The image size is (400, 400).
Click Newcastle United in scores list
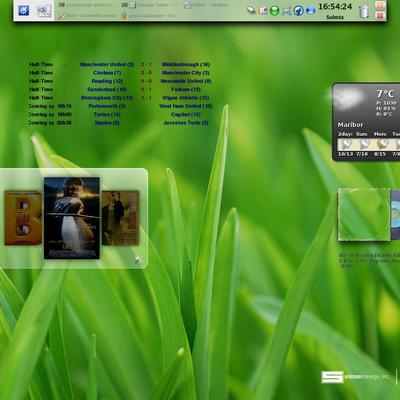186,81
